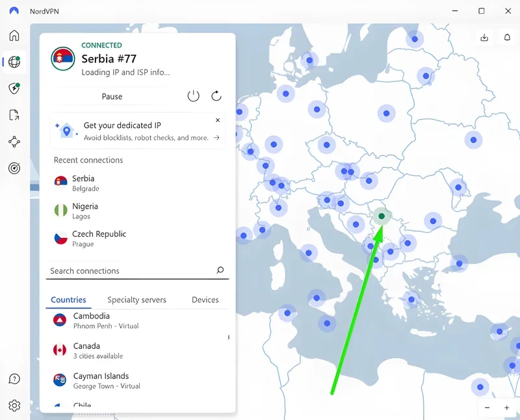Image resolution: width=520 pixels, height=420 pixels.
Task: Open the file sharing icon in sidebar
Action: coord(14,115)
